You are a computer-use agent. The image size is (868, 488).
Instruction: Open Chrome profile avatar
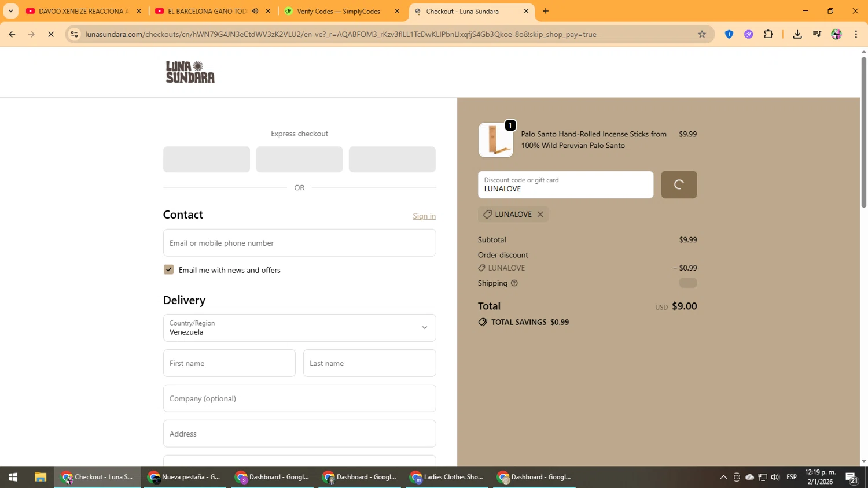pyautogui.click(x=837, y=34)
